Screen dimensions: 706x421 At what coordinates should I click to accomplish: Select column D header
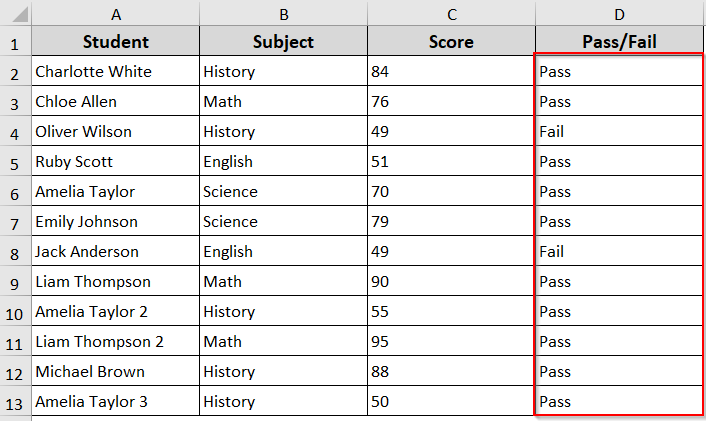point(620,14)
